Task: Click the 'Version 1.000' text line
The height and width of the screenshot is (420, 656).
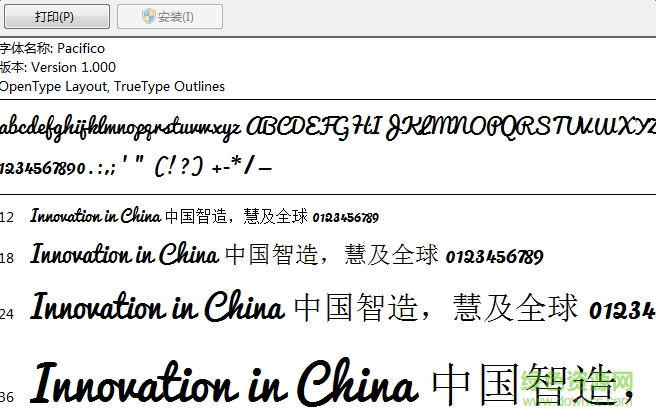Action: pyautogui.click(x=74, y=67)
